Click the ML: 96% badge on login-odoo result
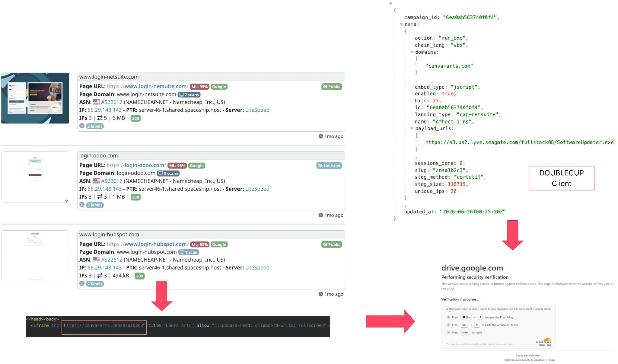 [x=177, y=165]
